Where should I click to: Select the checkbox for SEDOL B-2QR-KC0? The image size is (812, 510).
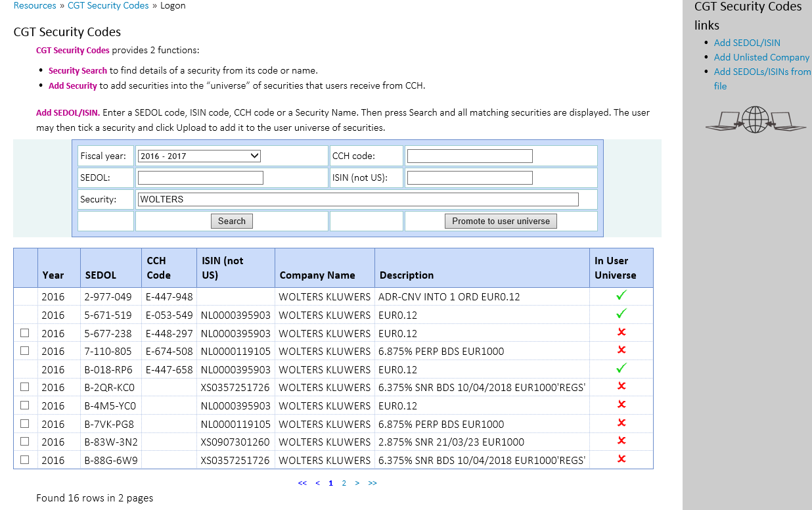click(25, 387)
